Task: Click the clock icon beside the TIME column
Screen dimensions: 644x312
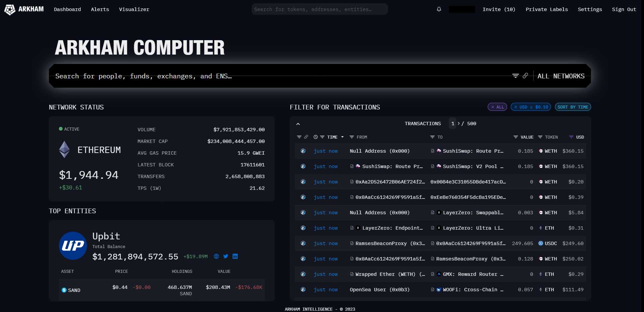Action: pos(315,137)
